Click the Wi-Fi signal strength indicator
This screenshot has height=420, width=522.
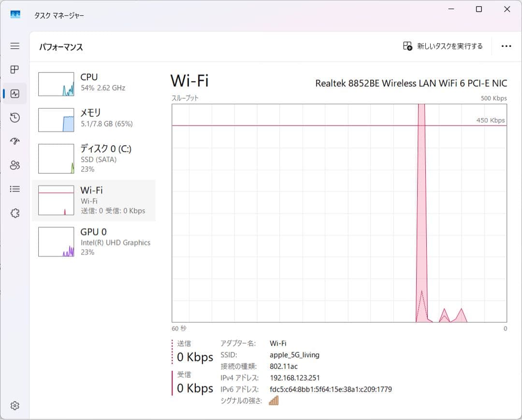pos(274,400)
